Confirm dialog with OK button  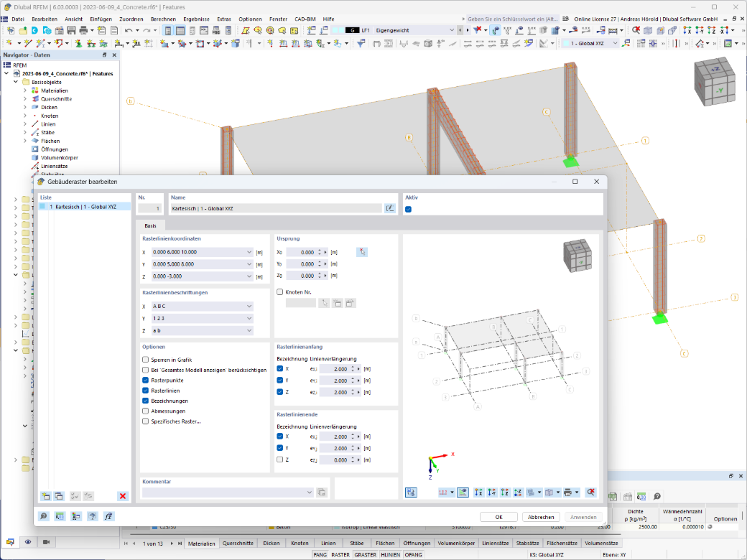[498, 517]
